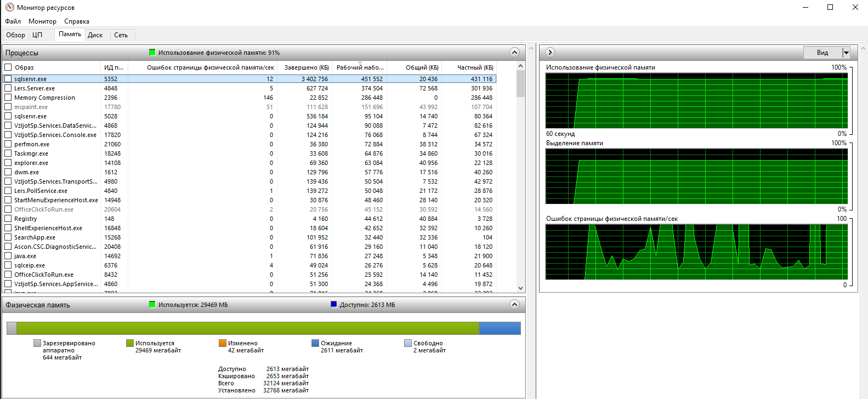Click the Вид button
This screenshot has height=399, width=868.
point(822,53)
